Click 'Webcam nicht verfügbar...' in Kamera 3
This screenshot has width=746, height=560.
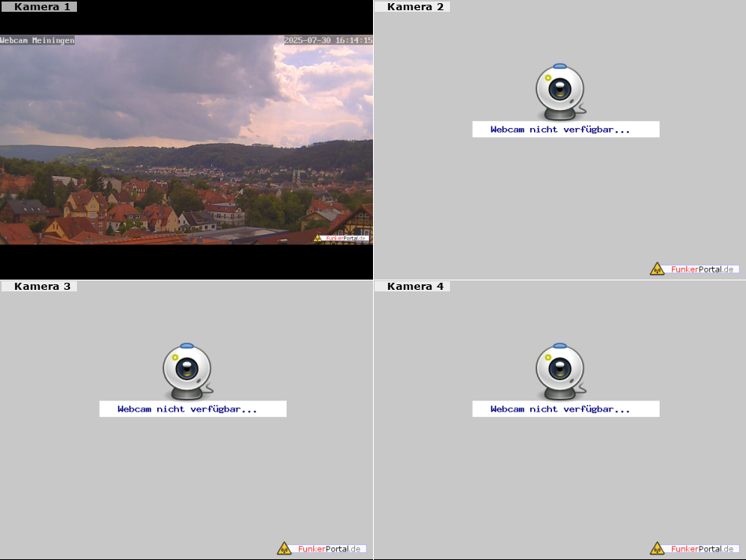[x=187, y=409]
